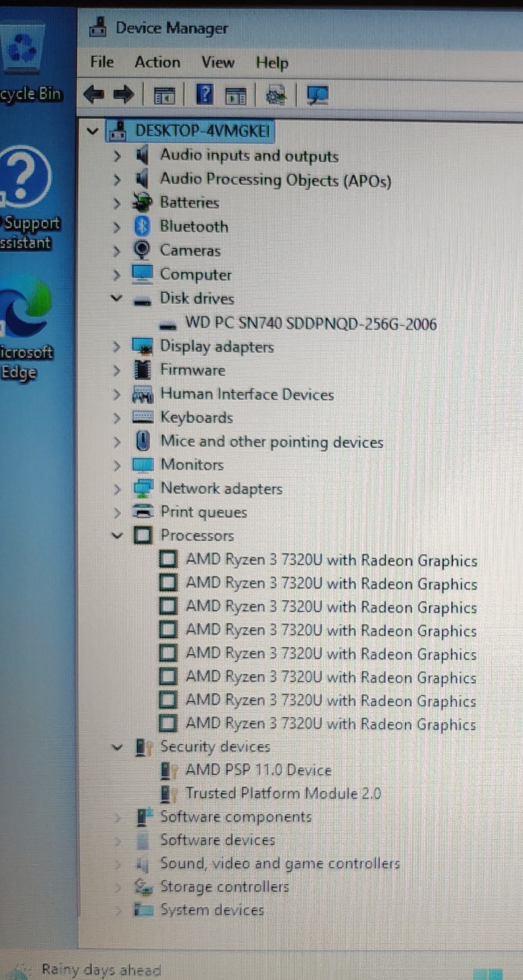Viewport: 523px width, 980px height.
Task: Click the Human Interface Devices icon
Action: 143,394
